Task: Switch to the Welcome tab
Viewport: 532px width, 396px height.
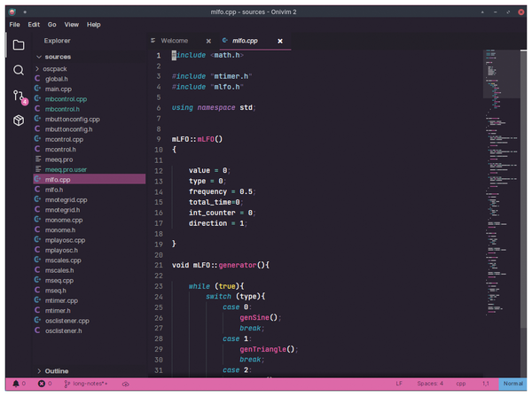Action: [181, 41]
